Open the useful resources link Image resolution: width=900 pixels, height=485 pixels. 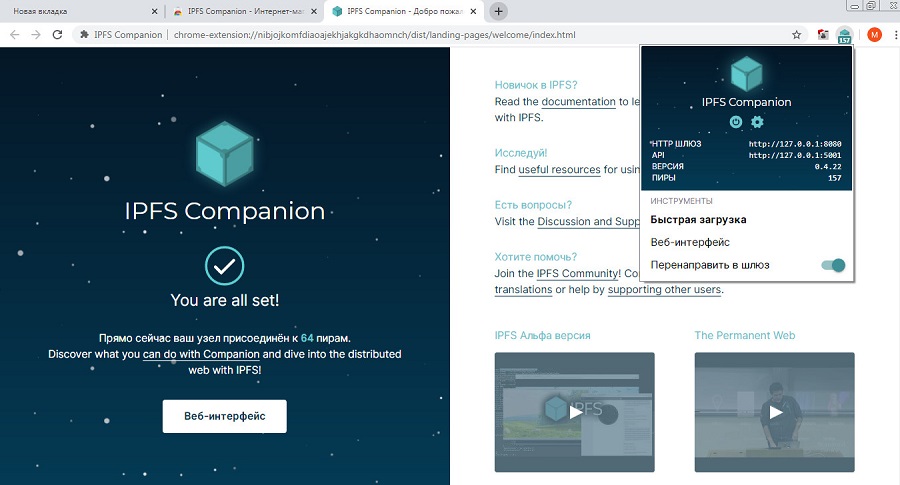(x=559, y=170)
